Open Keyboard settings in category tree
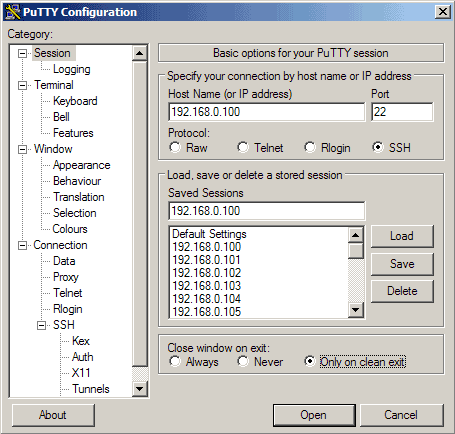 [x=75, y=101]
